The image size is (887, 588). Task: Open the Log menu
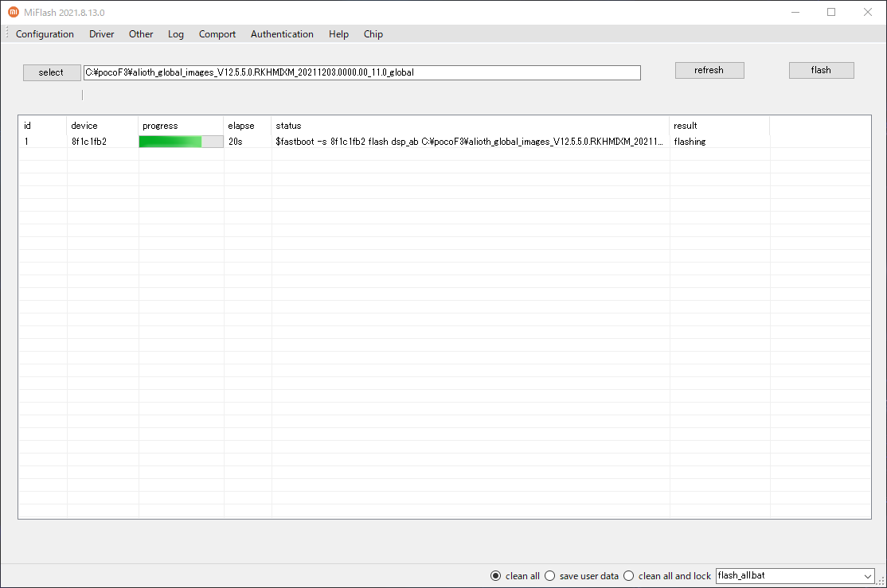point(176,34)
